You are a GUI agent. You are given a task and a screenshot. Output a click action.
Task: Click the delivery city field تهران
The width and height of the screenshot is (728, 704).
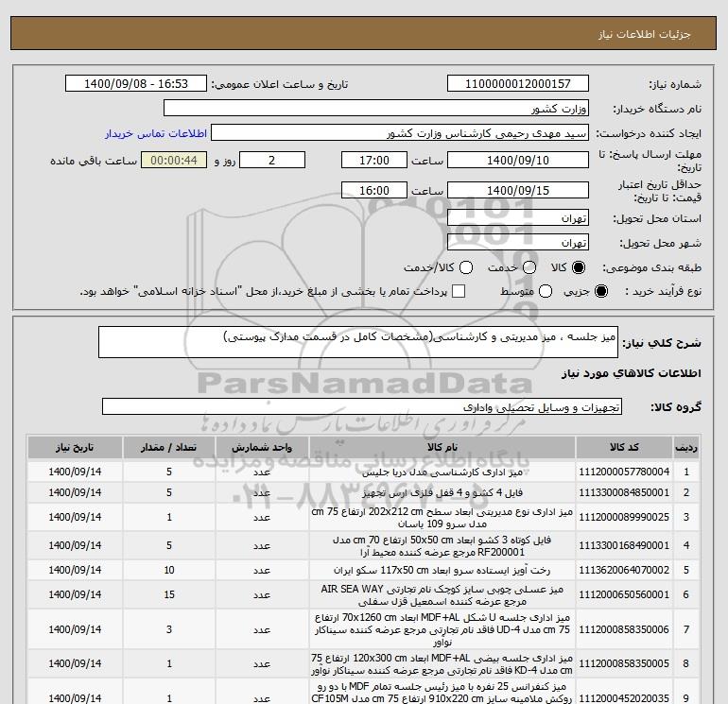point(518,242)
